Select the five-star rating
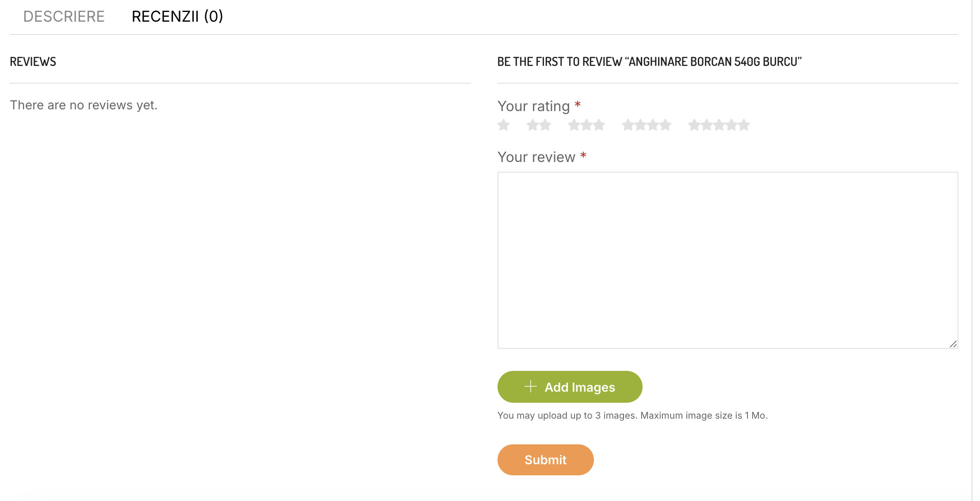980x501 pixels. point(719,125)
